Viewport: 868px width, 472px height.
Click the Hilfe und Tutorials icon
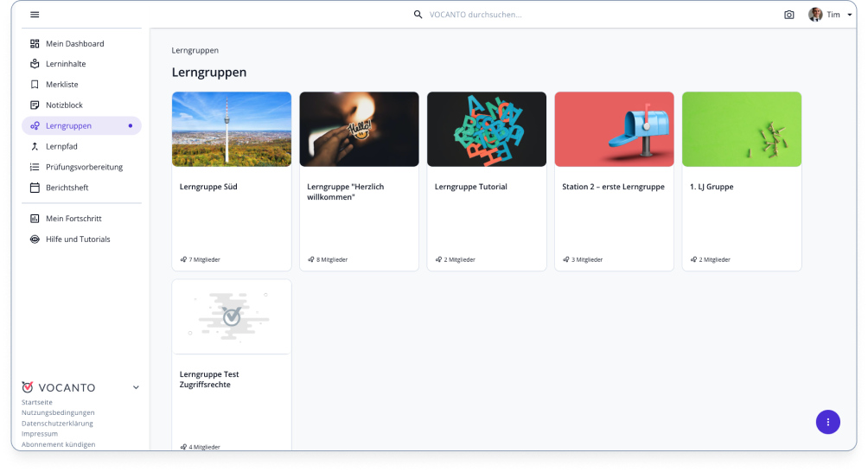[x=35, y=239]
